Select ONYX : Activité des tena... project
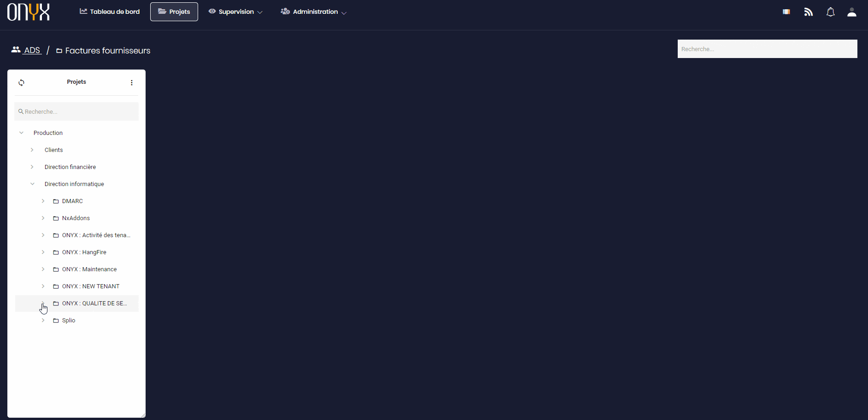868x420 pixels. (96, 235)
